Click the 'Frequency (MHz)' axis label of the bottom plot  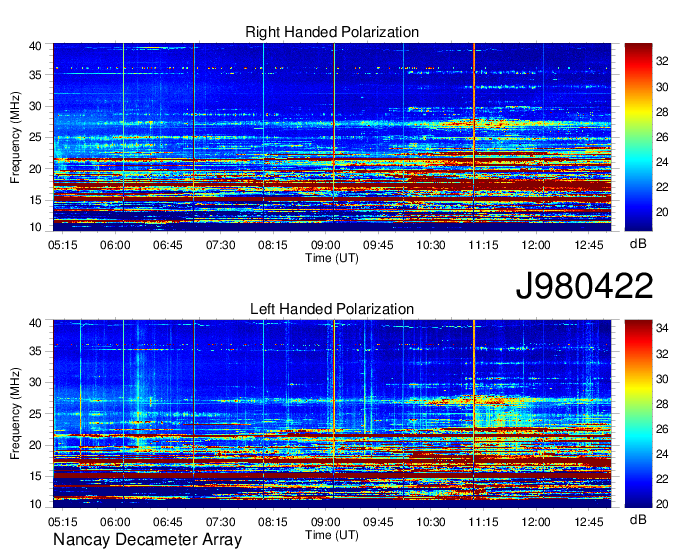tap(15, 414)
